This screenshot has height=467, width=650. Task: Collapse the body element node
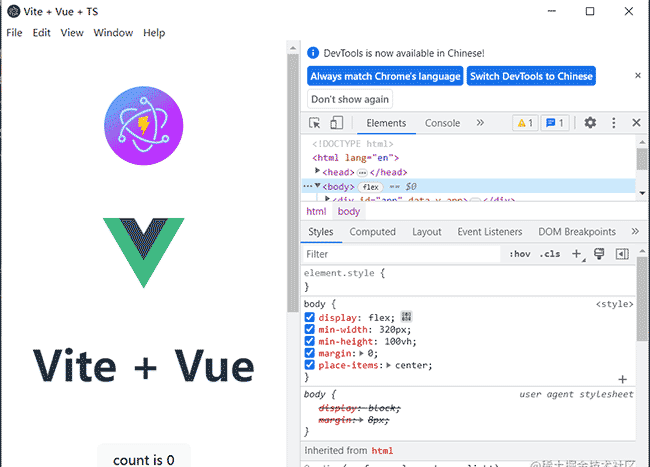pos(318,186)
